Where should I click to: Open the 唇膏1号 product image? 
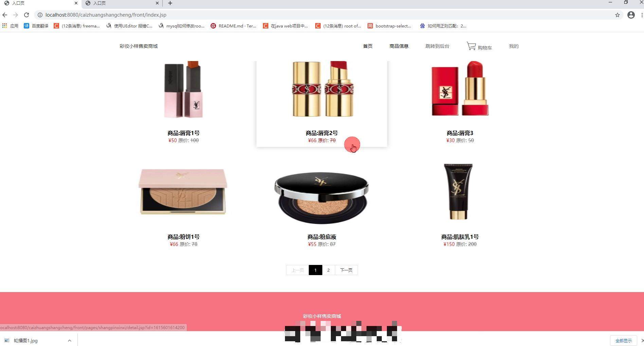(183, 90)
